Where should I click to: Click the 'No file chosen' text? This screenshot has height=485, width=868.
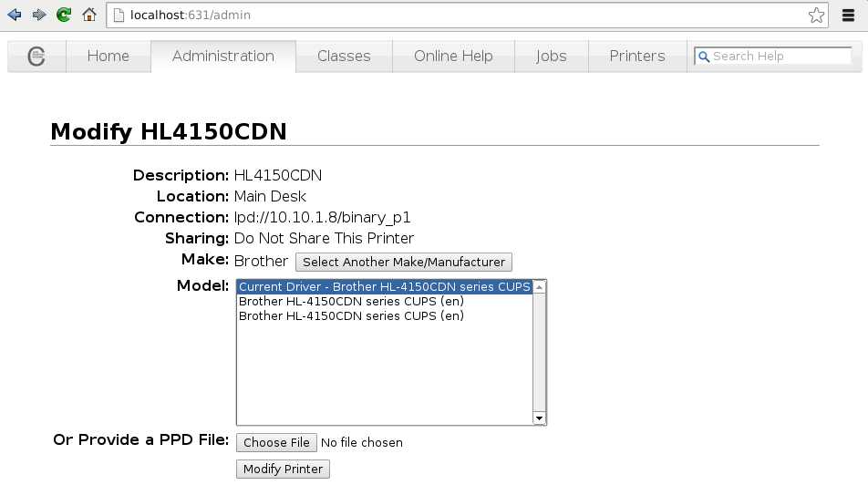pos(361,442)
